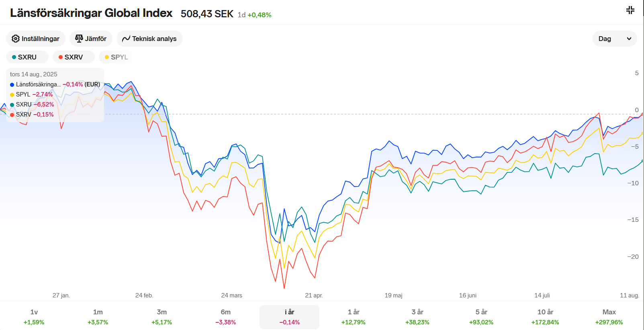View the 5 år time range
Viewport: 644px width, 330px height.
(x=481, y=317)
